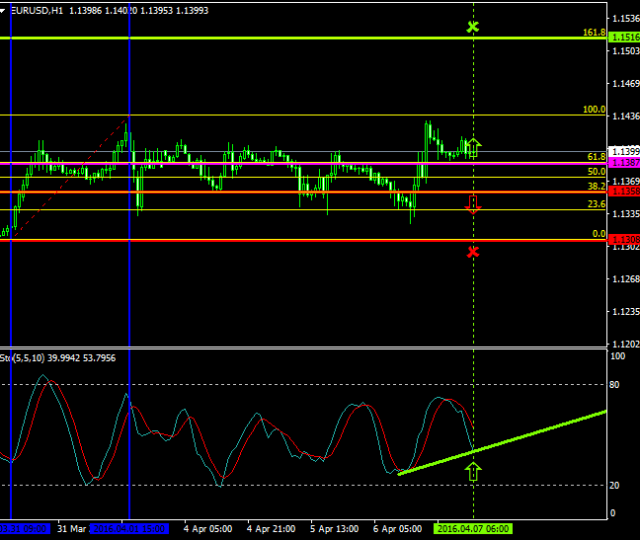Click the 161.8 Fibonacci level label

[x=594, y=32]
